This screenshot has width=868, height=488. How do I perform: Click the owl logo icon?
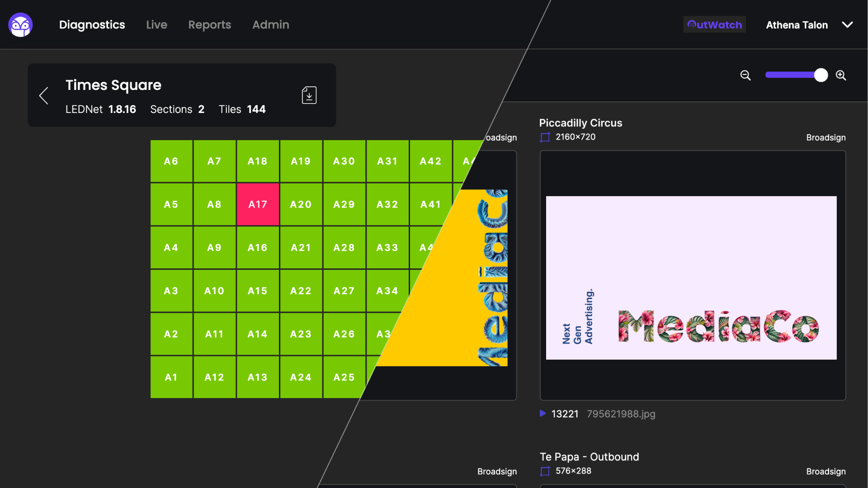(x=20, y=25)
